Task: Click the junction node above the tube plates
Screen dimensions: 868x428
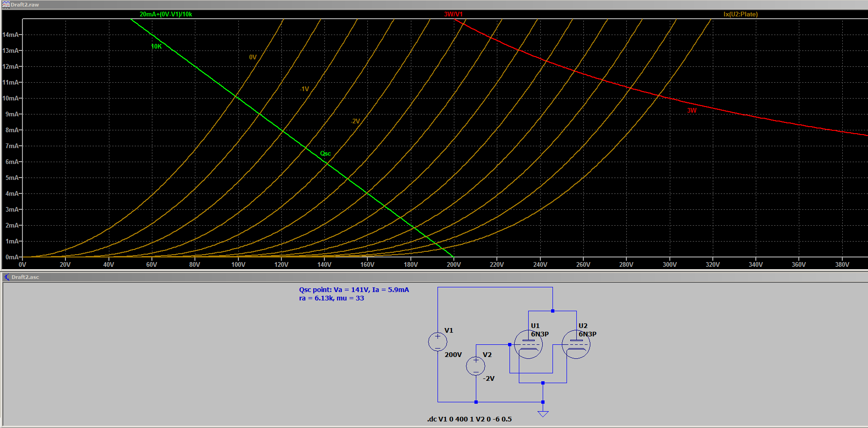Action: tap(552, 311)
